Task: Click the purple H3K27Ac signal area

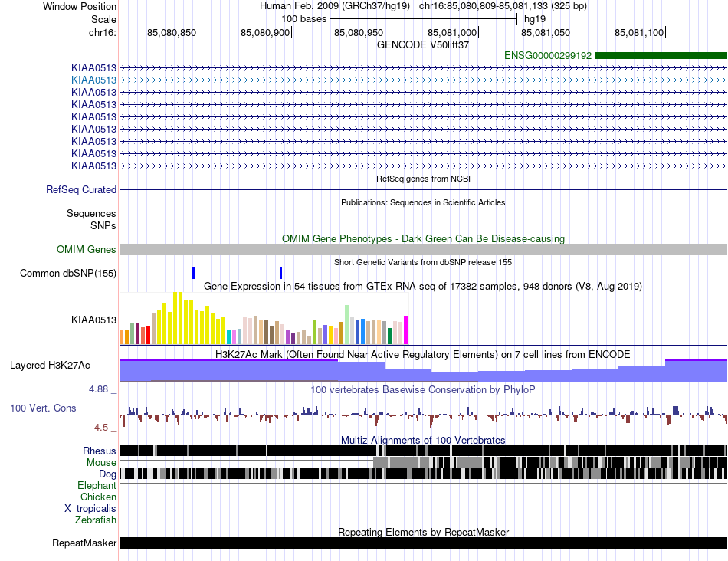Action: 423,371
